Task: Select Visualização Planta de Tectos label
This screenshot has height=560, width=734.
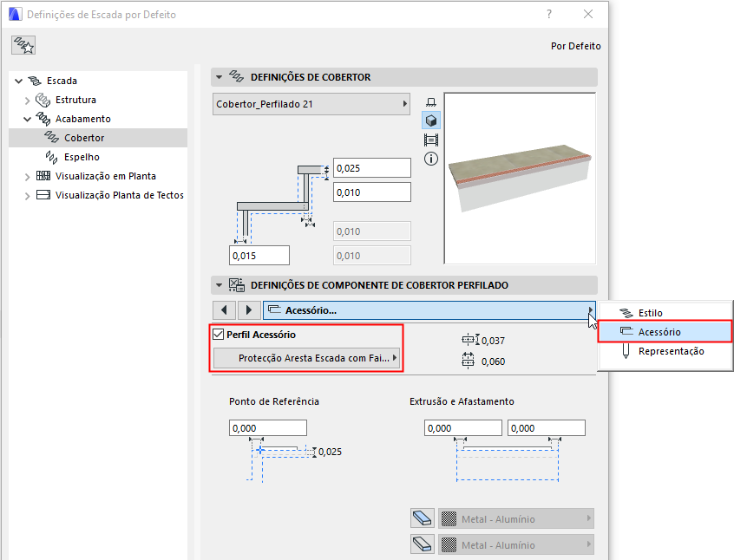Action: coord(120,195)
